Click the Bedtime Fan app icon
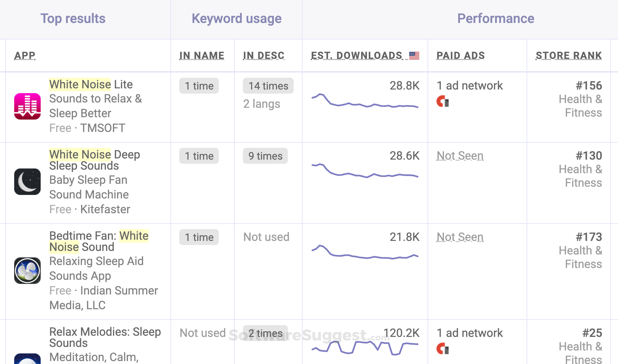Viewport: 618px width, 364px height. tap(27, 271)
